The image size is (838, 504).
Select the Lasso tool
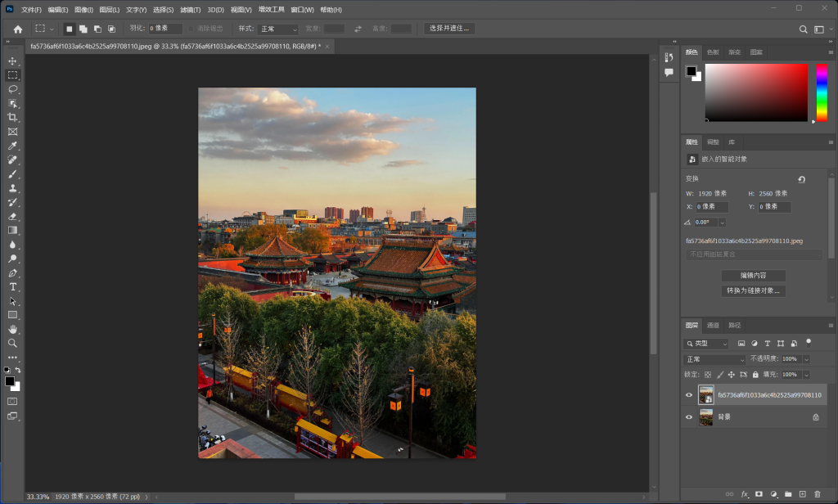point(12,88)
